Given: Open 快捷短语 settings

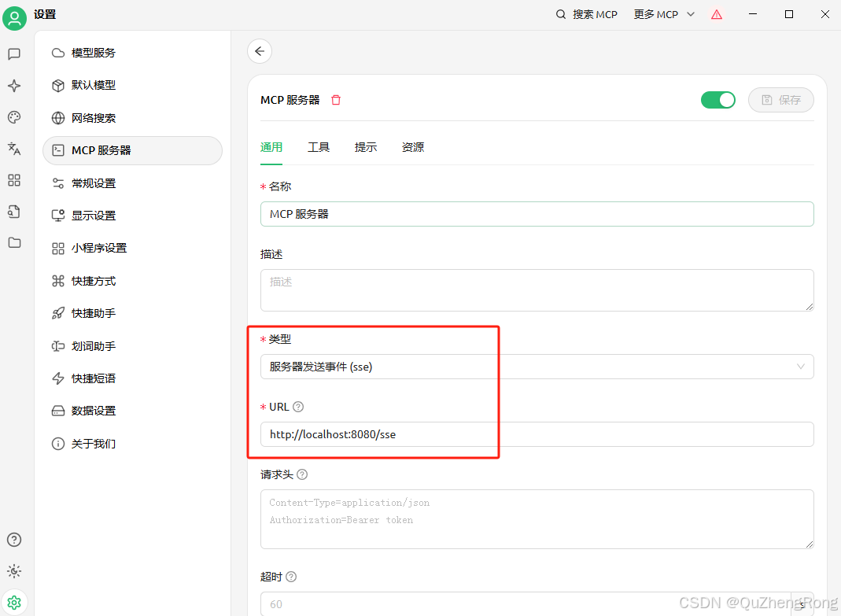Looking at the screenshot, I should pos(132,378).
